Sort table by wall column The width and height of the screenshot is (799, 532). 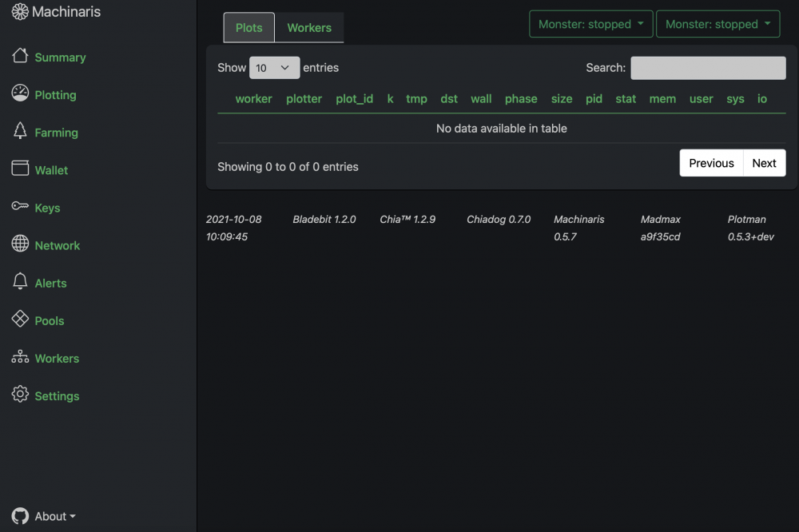(x=481, y=99)
